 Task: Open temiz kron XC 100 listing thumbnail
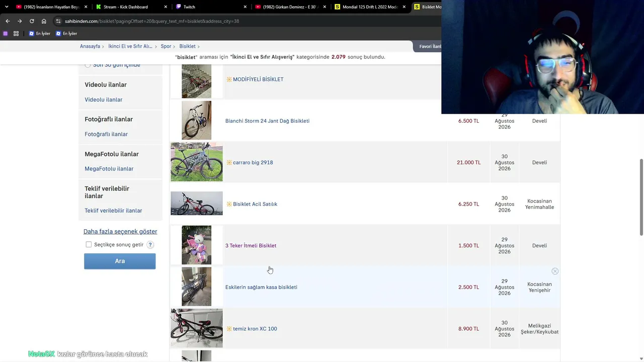197,328
